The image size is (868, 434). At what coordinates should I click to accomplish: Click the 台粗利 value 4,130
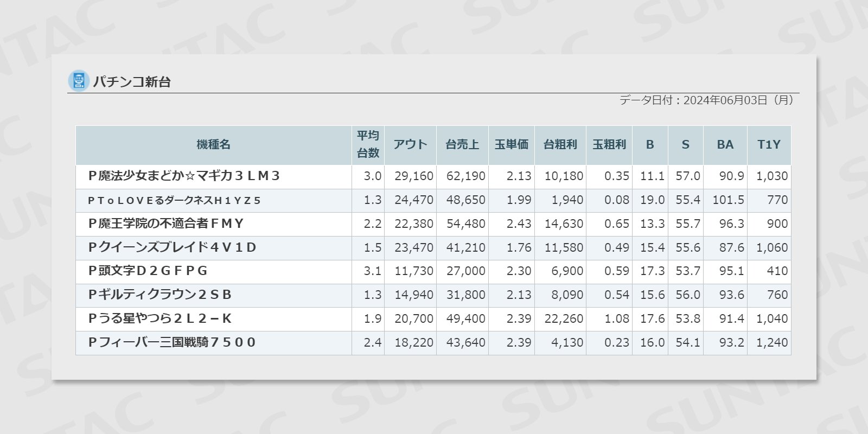(567, 342)
